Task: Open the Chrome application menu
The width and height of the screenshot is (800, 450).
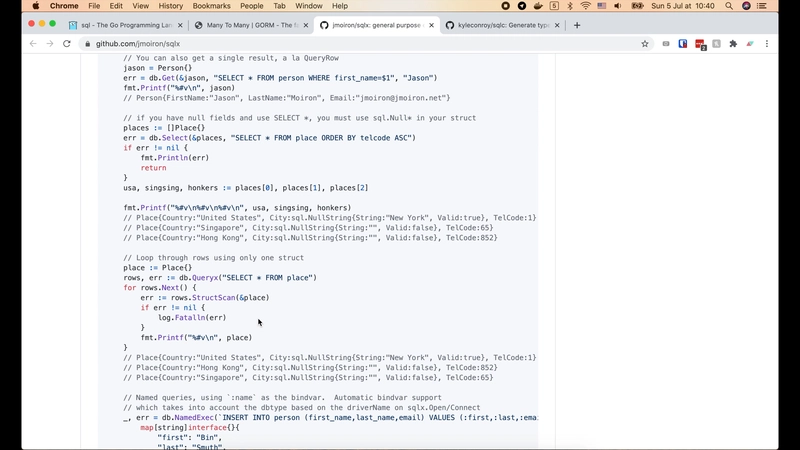Action: click(x=64, y=6)
